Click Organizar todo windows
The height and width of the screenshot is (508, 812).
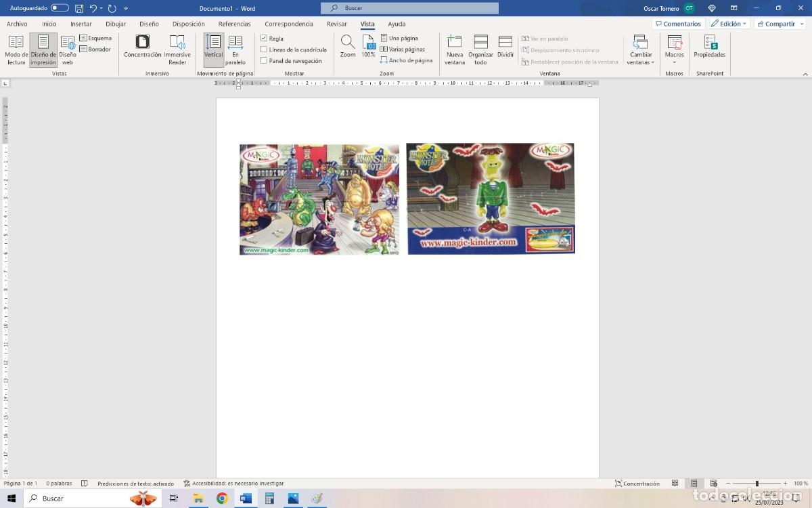pyautogui.click(x=480, y=50)
